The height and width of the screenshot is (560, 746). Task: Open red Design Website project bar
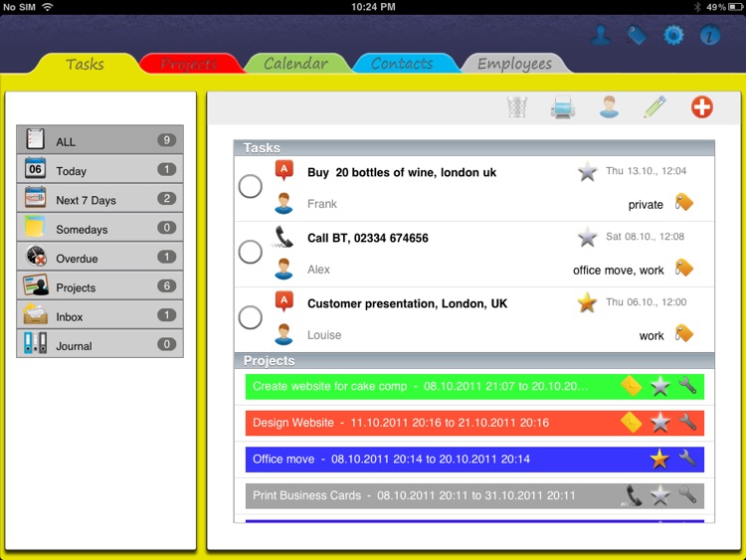[474, 423]
